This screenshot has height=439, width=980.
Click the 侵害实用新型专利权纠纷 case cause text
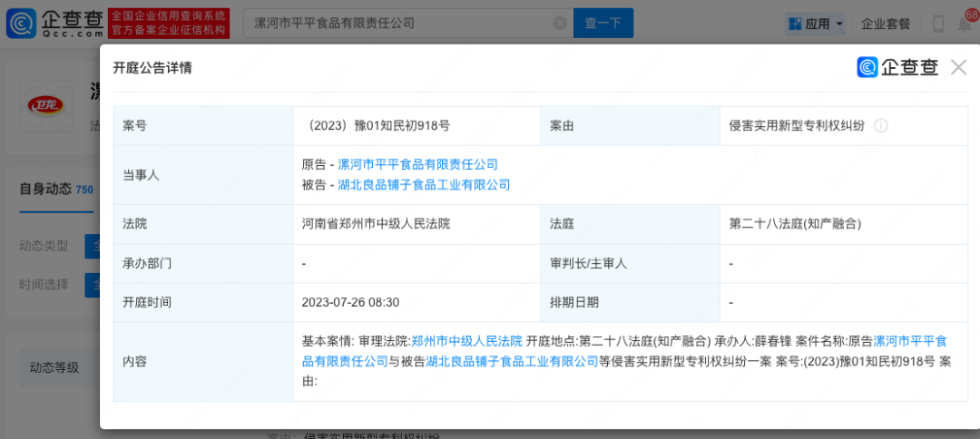pyautogui.click(x=797, y=125)
